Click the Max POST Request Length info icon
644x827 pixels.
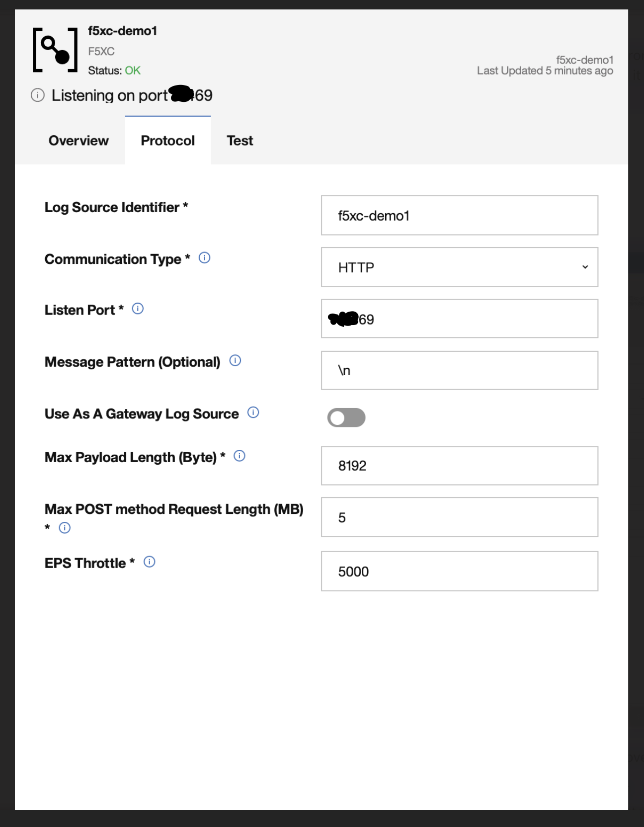point(64,528)
